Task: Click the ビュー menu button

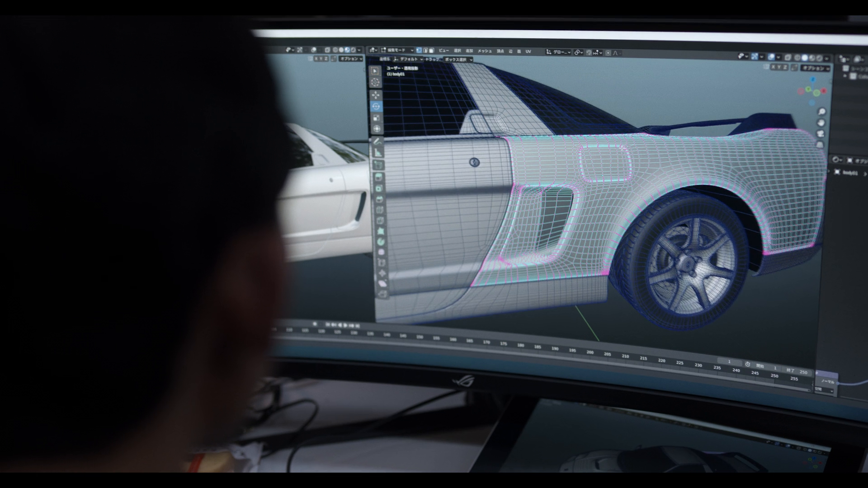Action: pos(444,51)
